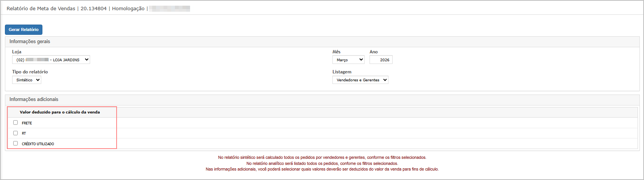Tick the RT checkbox
Screen dimensions: 644x180
(x=16, y=133)
